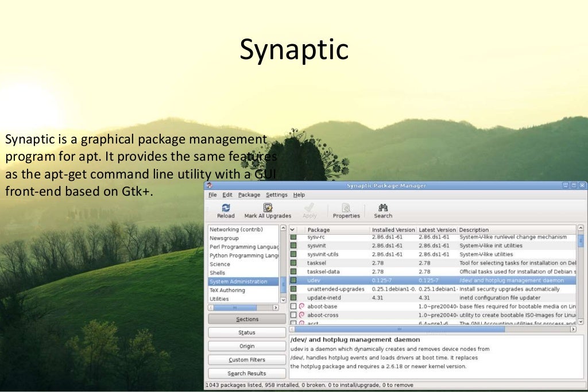Sort by the Description column header
This screenshot has width=588, height=392.
[517, 230]
